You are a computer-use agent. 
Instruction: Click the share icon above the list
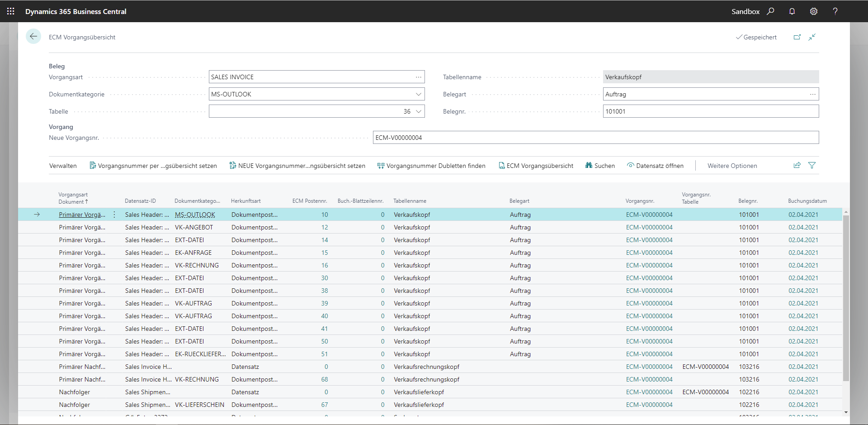pyautogui.click(x=797, y=166)
